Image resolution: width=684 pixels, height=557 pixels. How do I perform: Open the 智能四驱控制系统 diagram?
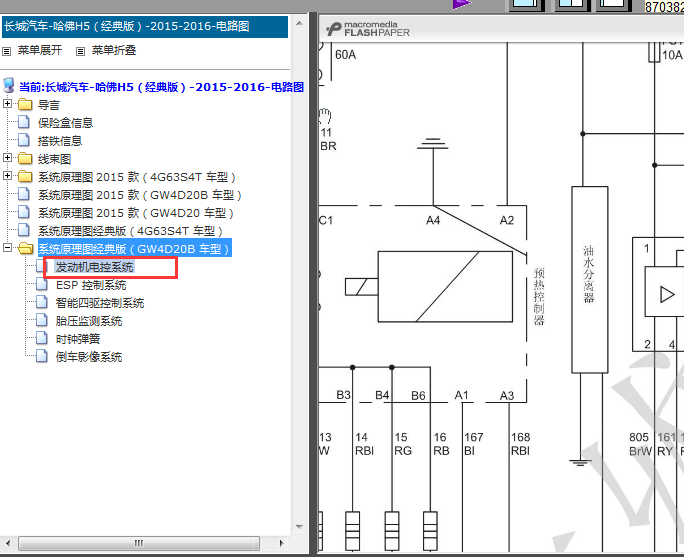[x=100, y=303]
